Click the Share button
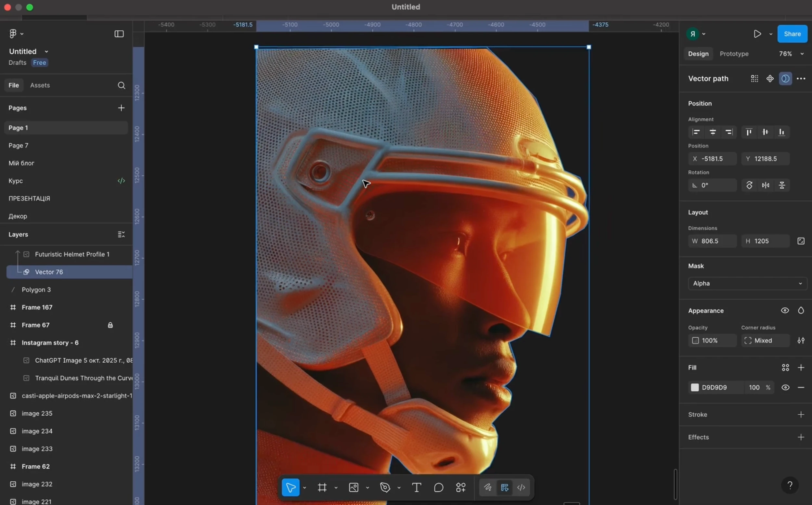The width and height of the screenshot is (812, 505). pyautogui.click(x=792, y=34)
